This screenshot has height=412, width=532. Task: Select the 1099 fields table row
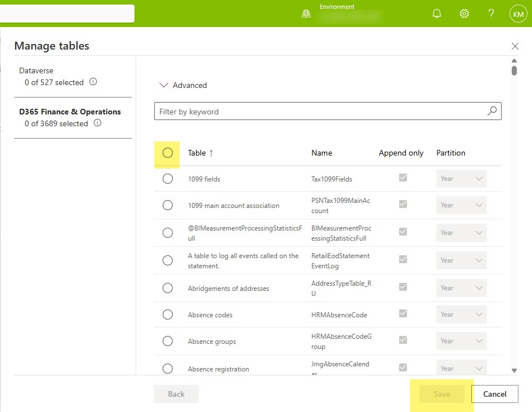(167, 179)
